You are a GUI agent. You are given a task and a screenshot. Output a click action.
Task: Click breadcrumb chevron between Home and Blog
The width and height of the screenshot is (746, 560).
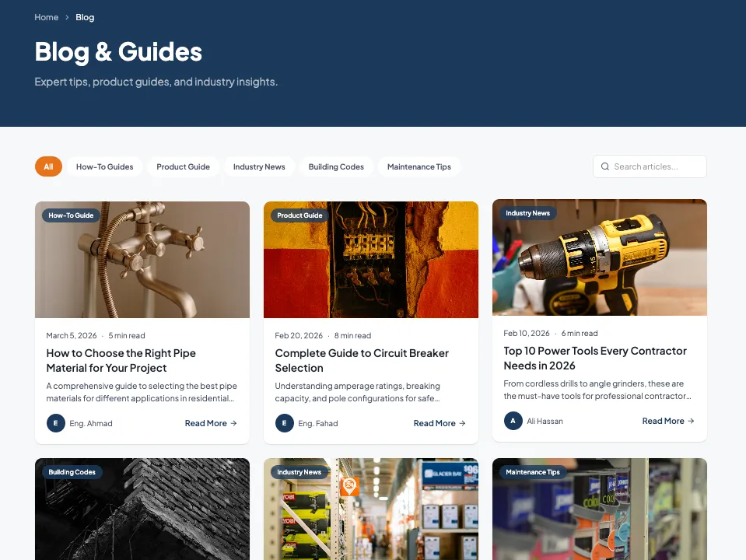click(67, 17)
